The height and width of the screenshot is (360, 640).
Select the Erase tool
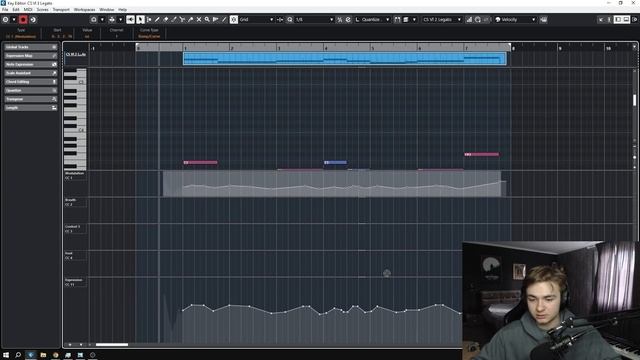pyautogui.click(x=165, y=20)
